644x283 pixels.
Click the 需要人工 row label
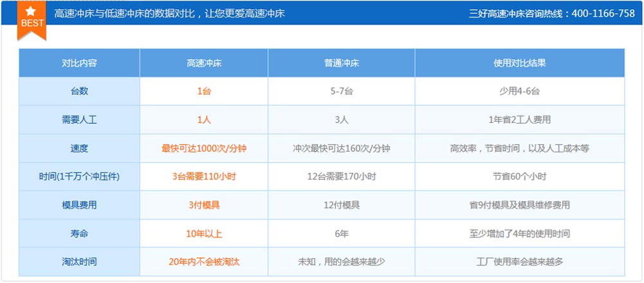point(79,120)
